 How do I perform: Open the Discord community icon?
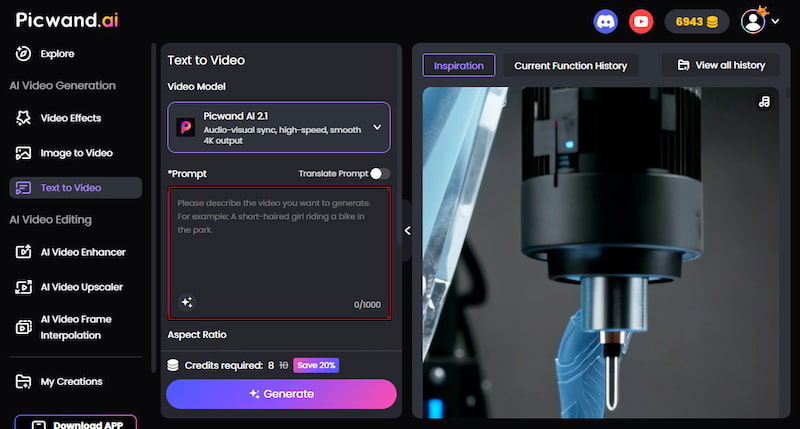[x=606, y=21]
